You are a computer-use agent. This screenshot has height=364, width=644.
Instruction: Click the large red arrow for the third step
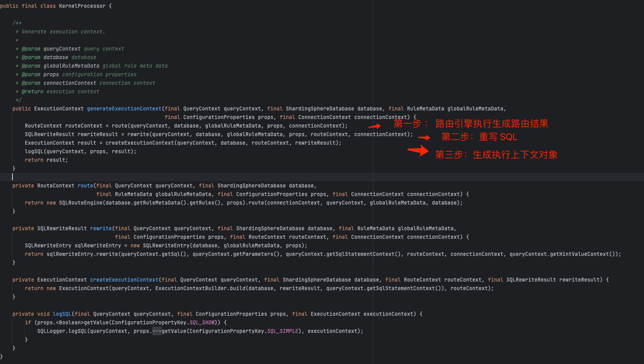pyautogui.click(x=418, y=150)
